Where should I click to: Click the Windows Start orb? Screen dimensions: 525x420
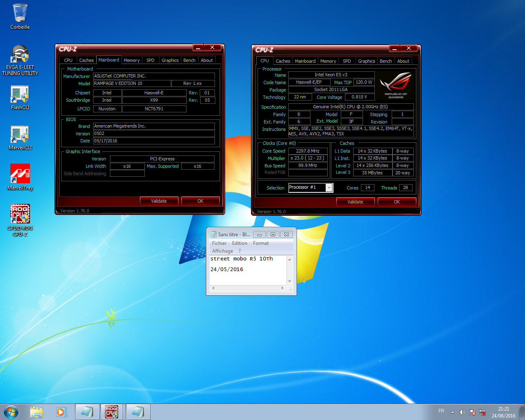click(x=11, y=412)
